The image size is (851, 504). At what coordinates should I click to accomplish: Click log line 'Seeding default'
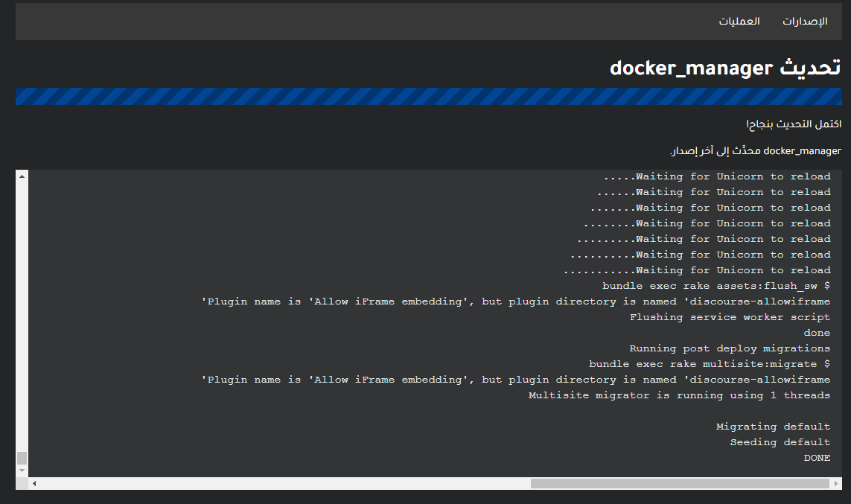click(780, 442)
